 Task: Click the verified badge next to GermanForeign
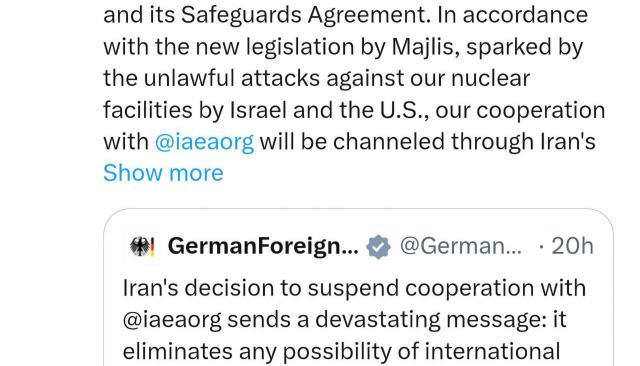(378, 246)
